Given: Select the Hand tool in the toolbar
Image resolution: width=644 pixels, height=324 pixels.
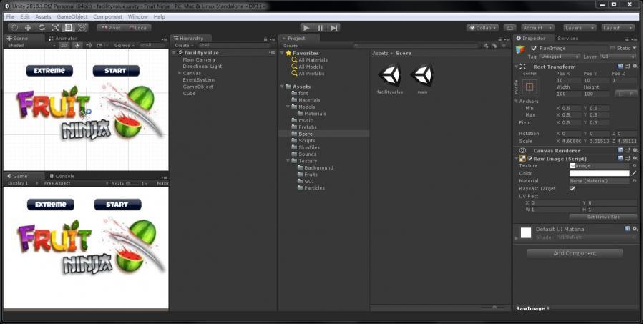Looking at the screenshot, I should [14, 28].
